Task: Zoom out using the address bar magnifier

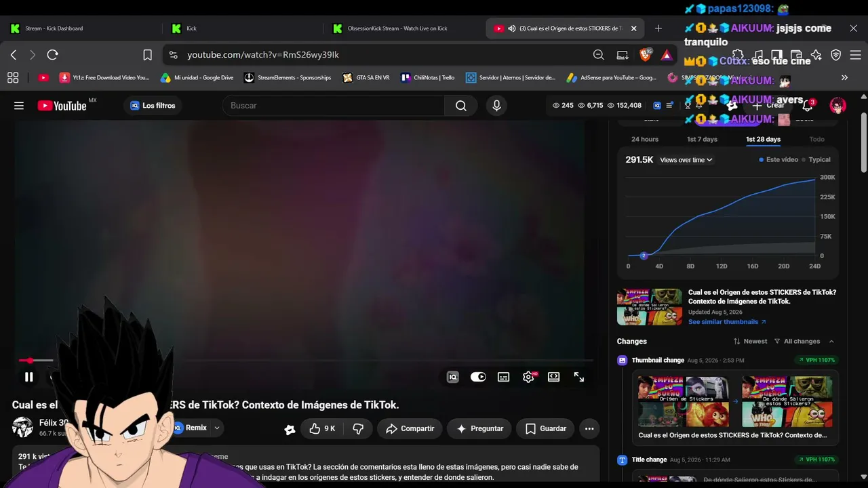Action: (x=599, y=55)
